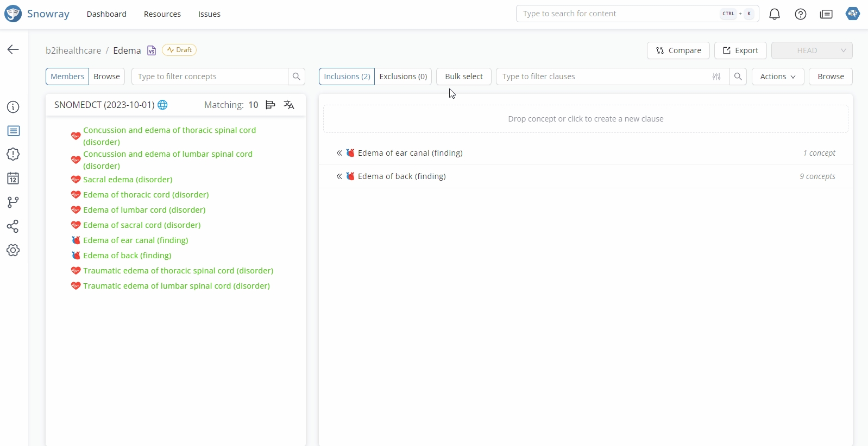Open the HEAD version dropdown

click(x=812, y=50)
